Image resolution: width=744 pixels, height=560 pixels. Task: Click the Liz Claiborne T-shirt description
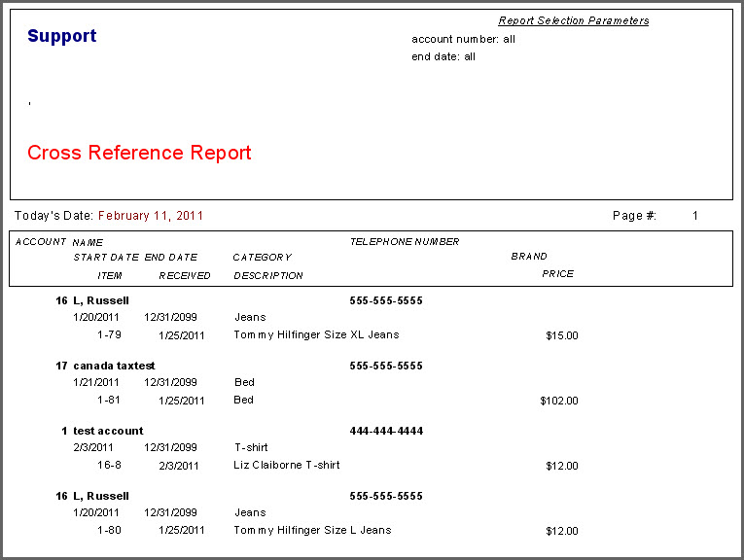[x=287, y=465]
